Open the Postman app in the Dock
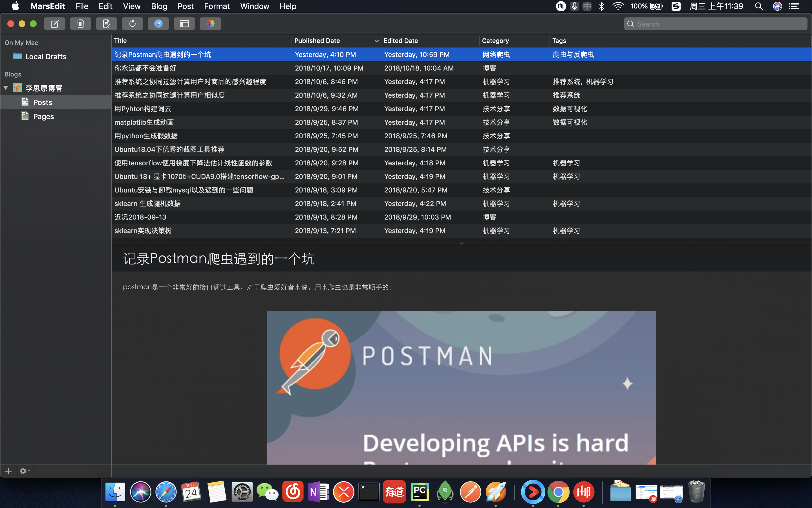This screenshot has height=508, width=812. (x=470, y=492)
